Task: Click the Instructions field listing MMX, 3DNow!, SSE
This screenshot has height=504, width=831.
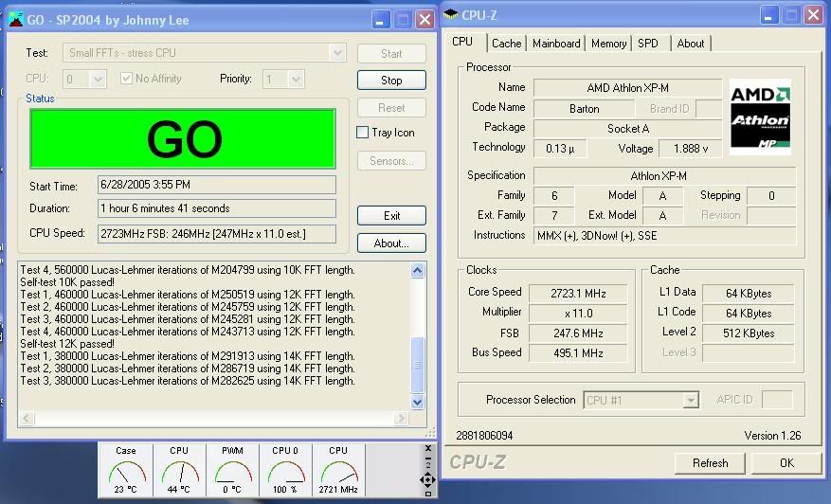Action: coord(664,236)
